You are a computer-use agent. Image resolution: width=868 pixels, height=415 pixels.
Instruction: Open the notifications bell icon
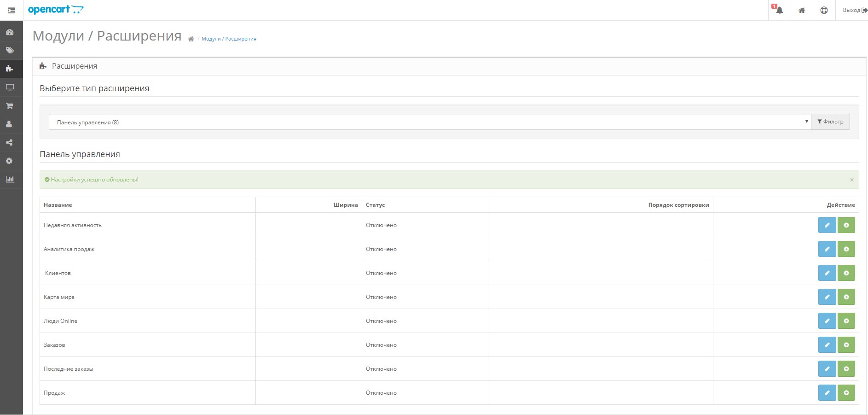[x=779, y=10]
